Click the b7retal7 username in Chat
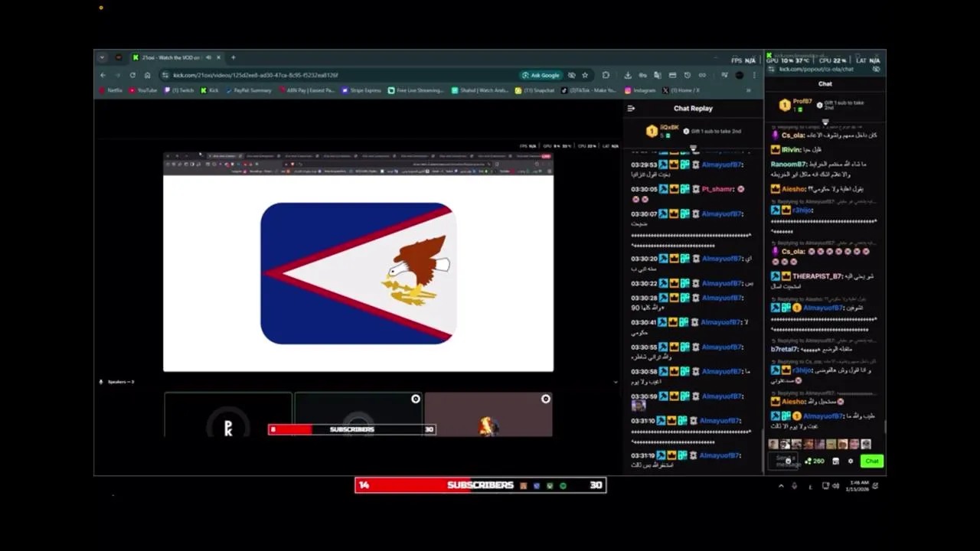 tap(784, 349)
